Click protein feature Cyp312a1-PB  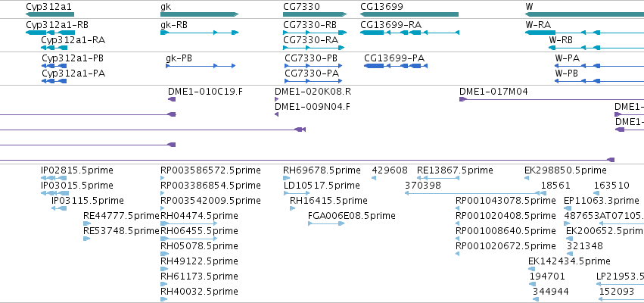54,66
